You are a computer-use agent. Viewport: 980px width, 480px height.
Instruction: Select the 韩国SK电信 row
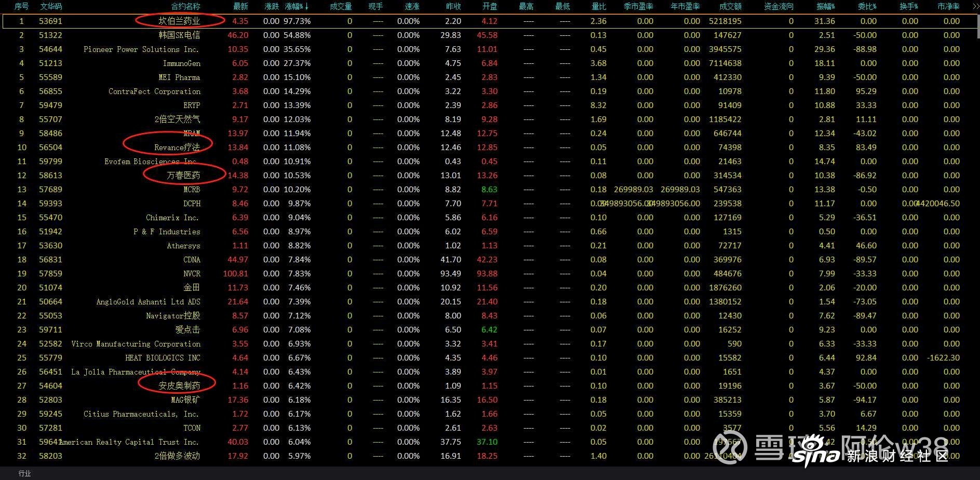tap(490, 35)
